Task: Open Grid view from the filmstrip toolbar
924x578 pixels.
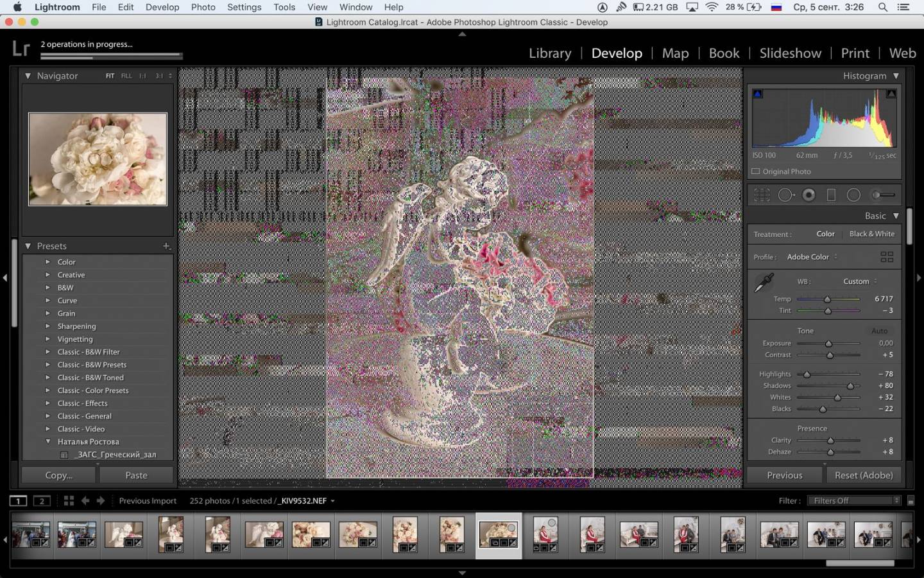Action: [x=69, y=500]
